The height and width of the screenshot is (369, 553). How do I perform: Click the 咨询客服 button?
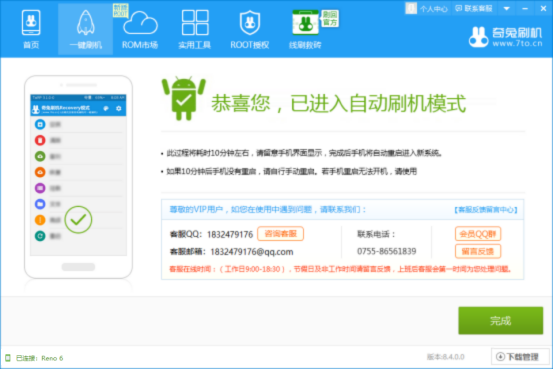280,234
